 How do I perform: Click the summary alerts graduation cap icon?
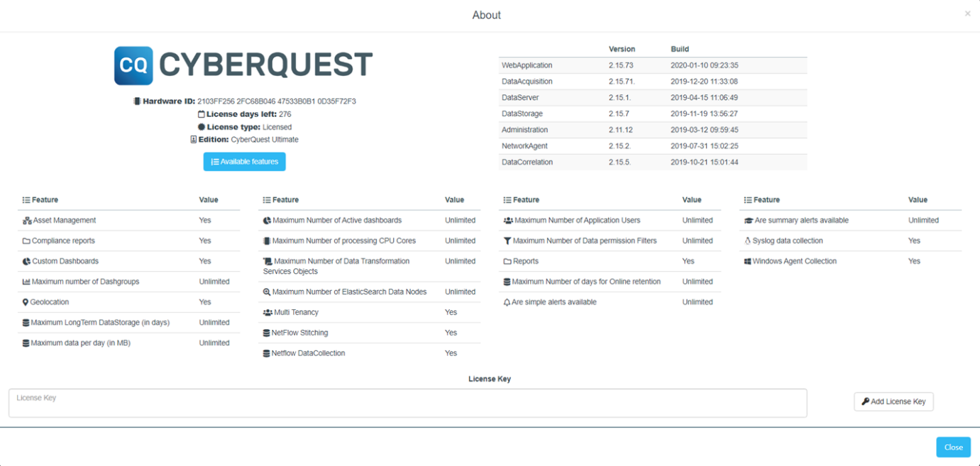pos(749,221)
